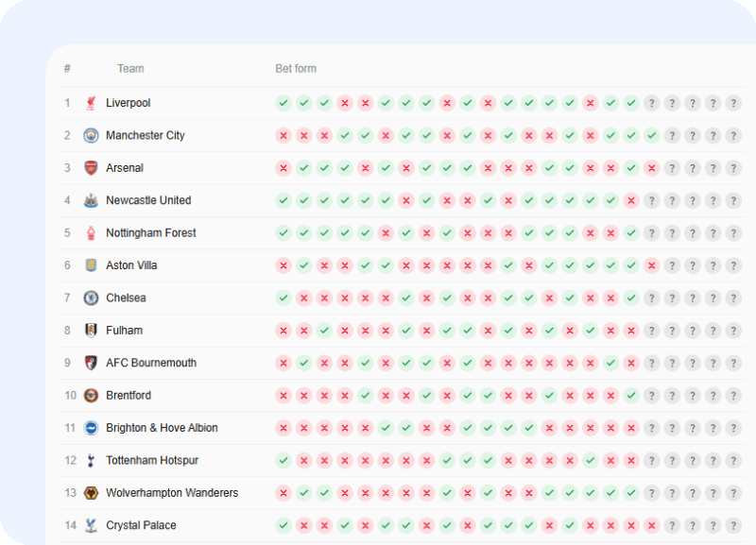Open the Brighton & Hove Albion crest

point(91,428)
